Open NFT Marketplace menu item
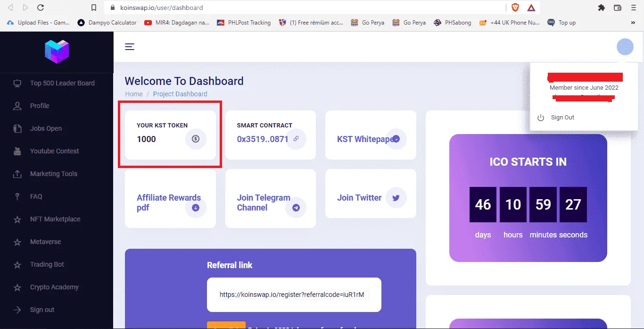 55,219
